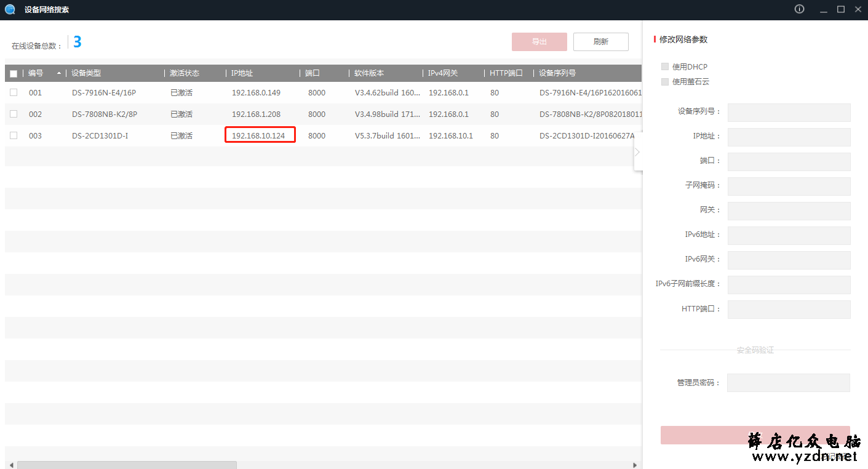This screenshot has height=469, width=868.
Task: Click device type DS-2CD1301D-I
Action: click(x=100, y=135)
